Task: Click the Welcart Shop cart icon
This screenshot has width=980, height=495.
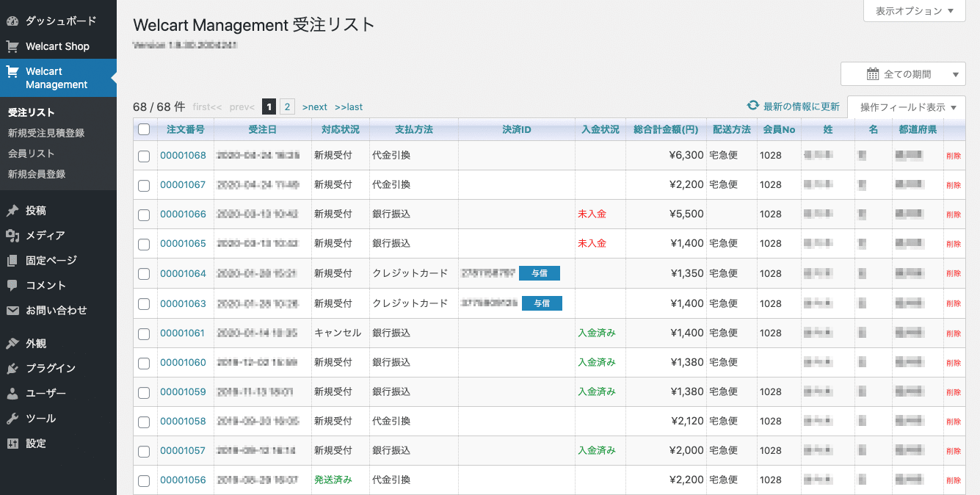Action: point(12,46)
